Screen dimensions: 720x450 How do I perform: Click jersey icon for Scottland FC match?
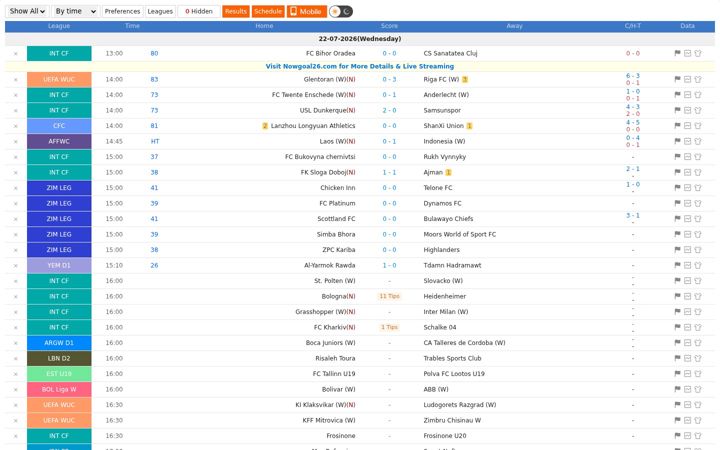click(x=698, y=219)
